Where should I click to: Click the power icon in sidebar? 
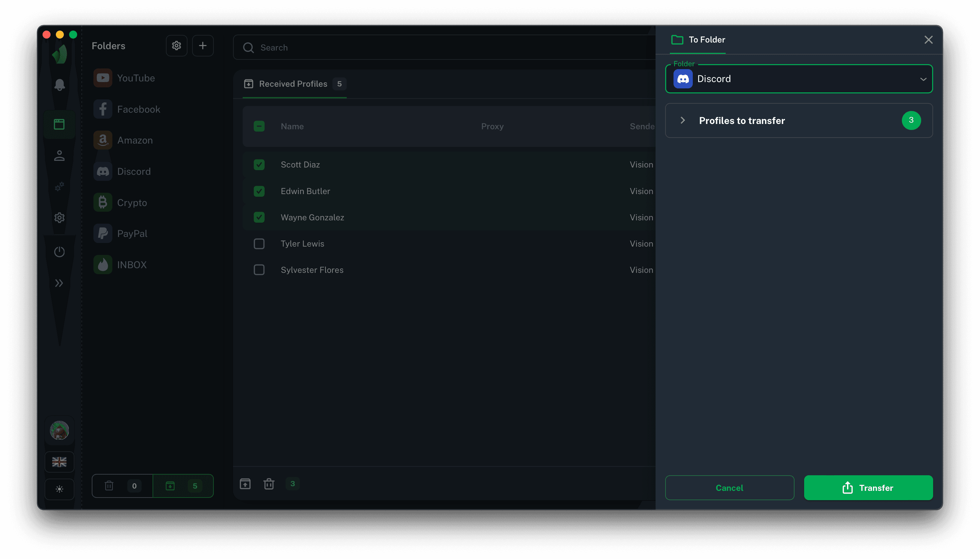click(x=59, y=252)
